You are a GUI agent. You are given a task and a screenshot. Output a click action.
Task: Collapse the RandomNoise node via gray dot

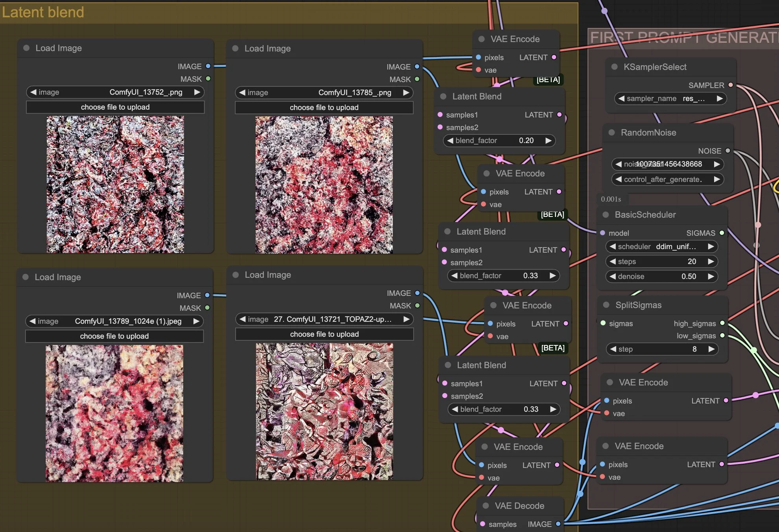click(611, 132)
